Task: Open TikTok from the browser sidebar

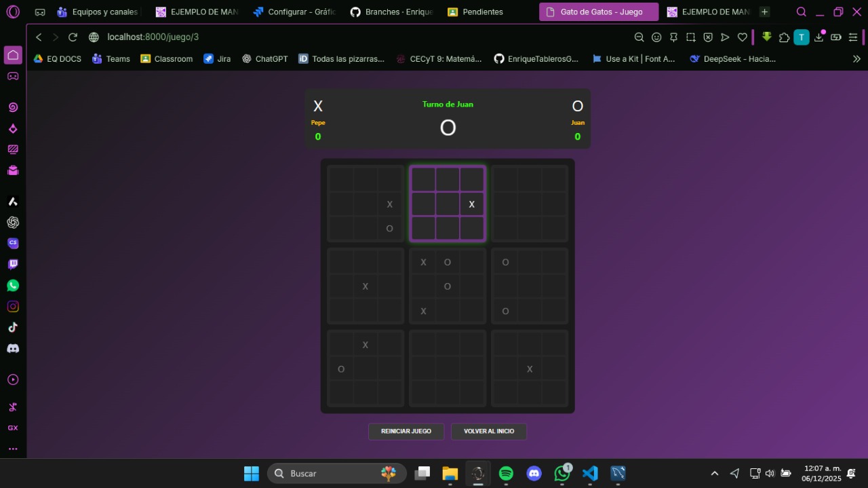Action: click(x=13, y=327)
